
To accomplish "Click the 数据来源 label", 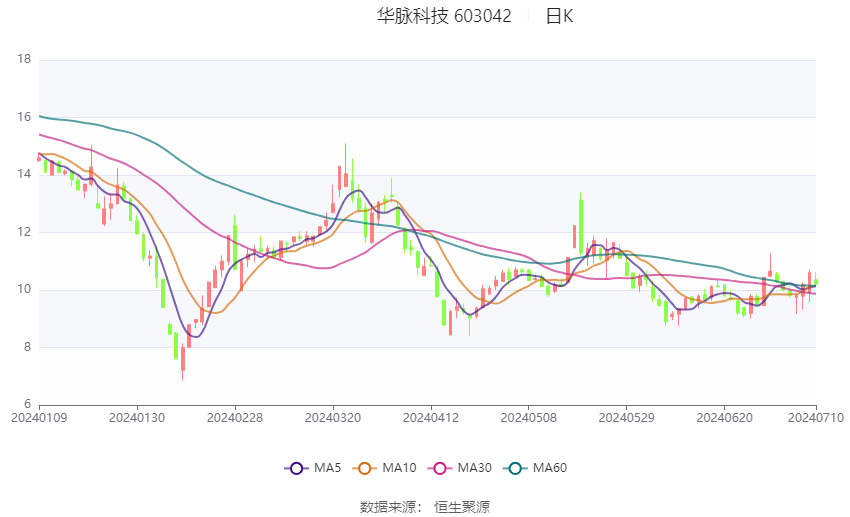I will [x=388, y=507].
